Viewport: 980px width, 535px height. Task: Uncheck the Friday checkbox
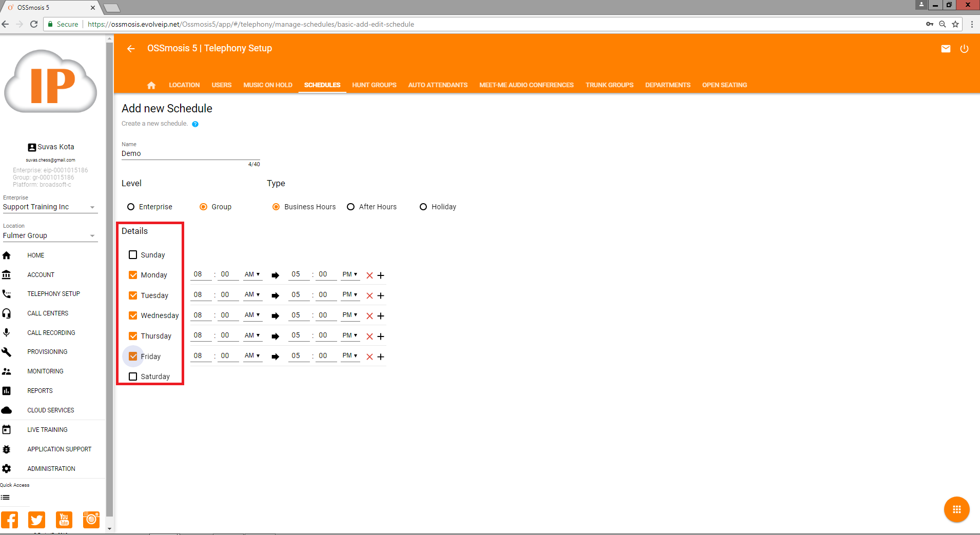[133, 356]
